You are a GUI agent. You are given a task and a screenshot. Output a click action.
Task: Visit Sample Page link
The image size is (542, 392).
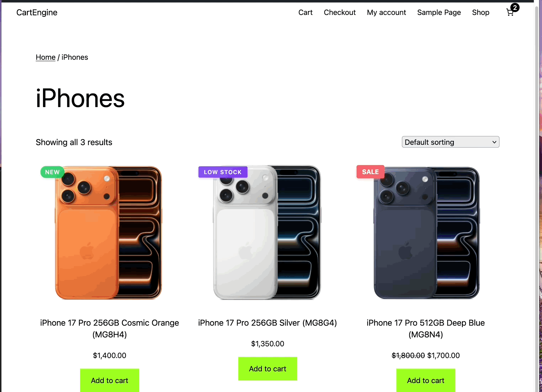439,12
